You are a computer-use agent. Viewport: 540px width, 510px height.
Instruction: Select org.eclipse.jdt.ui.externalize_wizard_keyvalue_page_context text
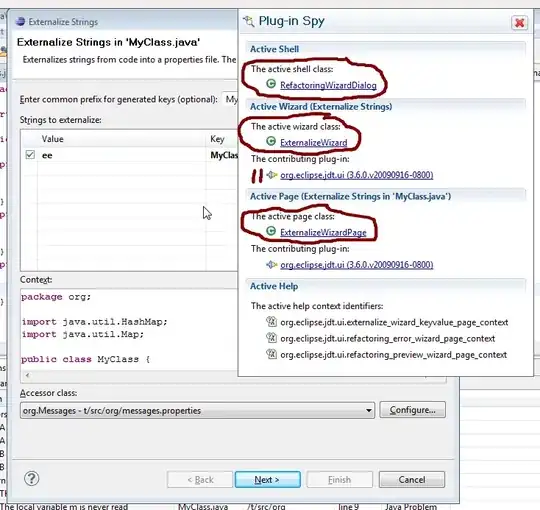click(x=394, y=322)
